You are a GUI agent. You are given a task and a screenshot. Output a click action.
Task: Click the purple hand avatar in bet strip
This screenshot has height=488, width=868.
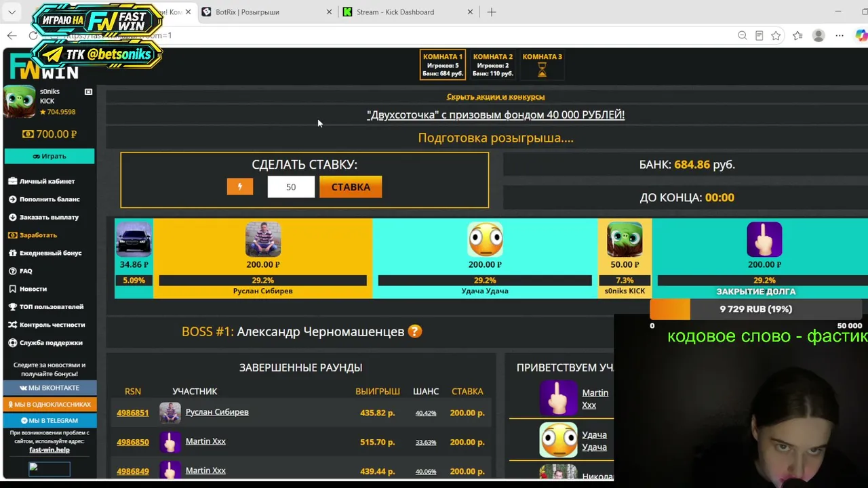coord(764,239)
